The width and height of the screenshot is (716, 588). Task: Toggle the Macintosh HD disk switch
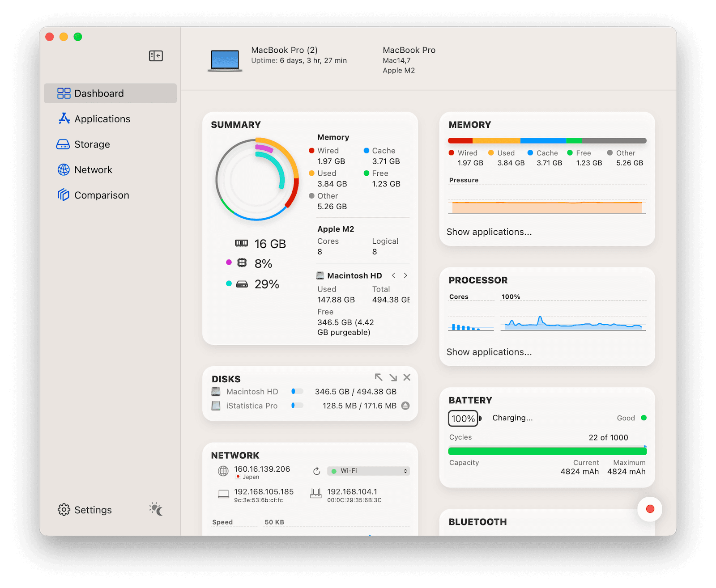(297, 391)
